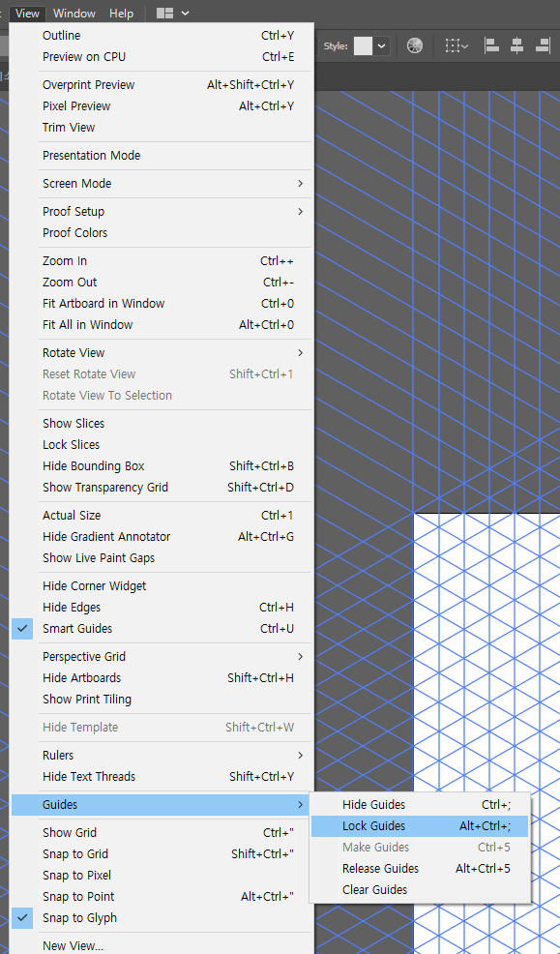Select Preview on CPU
The height and width of the screenshot is (954, 560).
[162, 57]
